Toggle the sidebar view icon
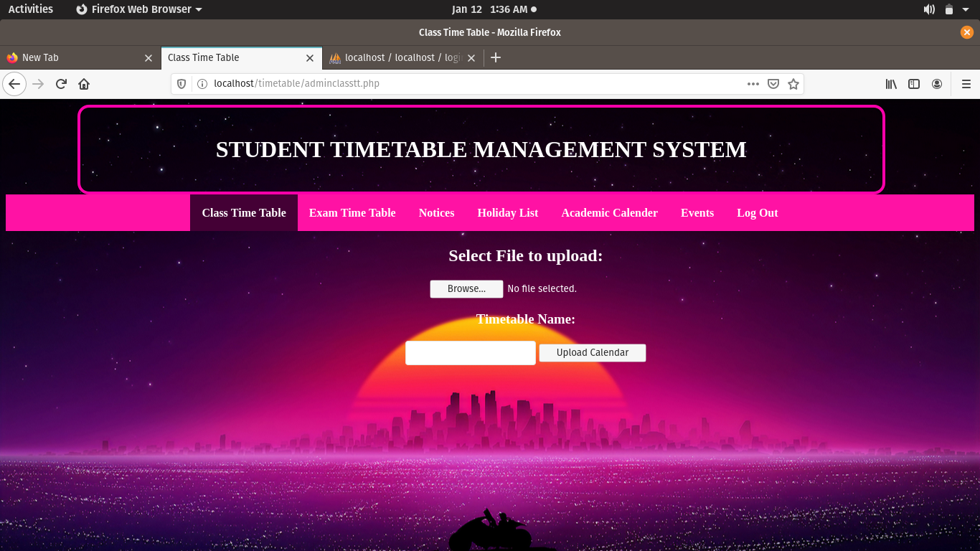980x551 pixels. pos(914,84)
